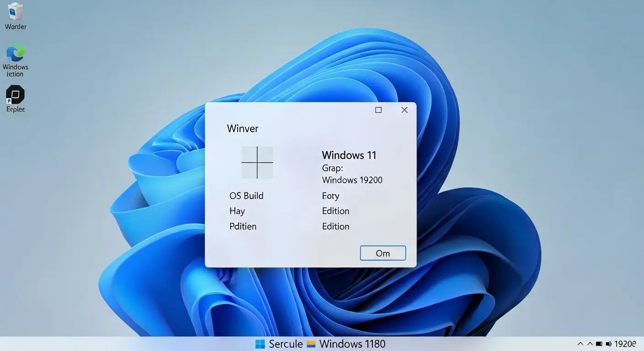This screenshot has height=351, width=644.
Task: Click the Edition value next to Pditien
Action: click(x=336, y=226)
